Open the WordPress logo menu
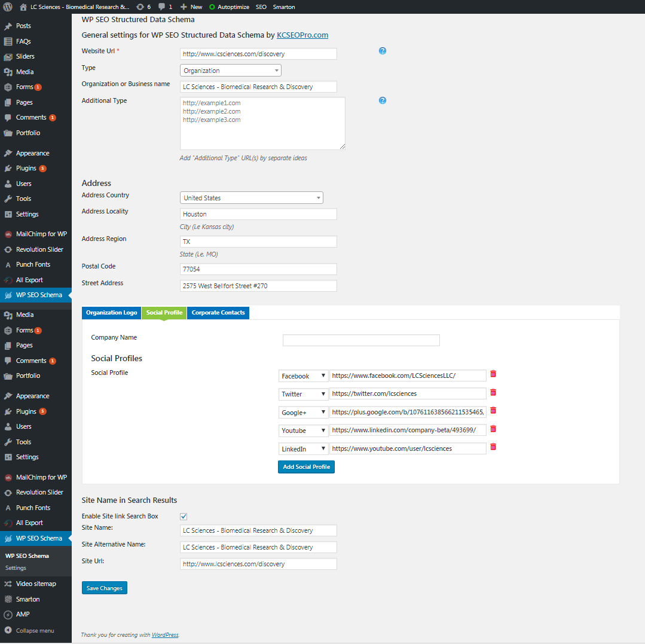This screenshot has height=644, width=645. pyautogui.click(x=8, y=7)
